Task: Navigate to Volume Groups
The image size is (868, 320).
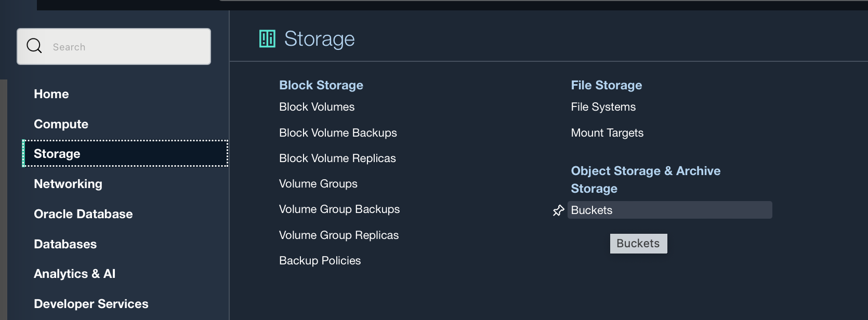Action: point(318,184)
